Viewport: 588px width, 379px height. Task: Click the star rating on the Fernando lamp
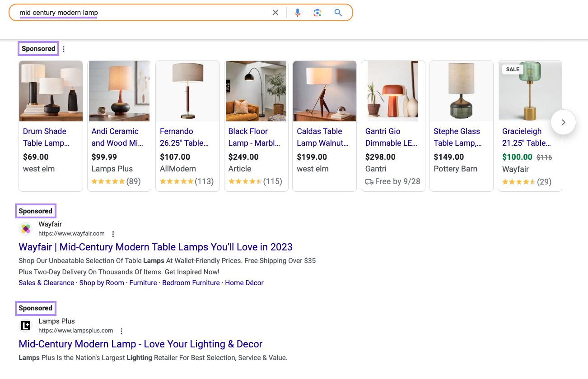coord(177,181)
